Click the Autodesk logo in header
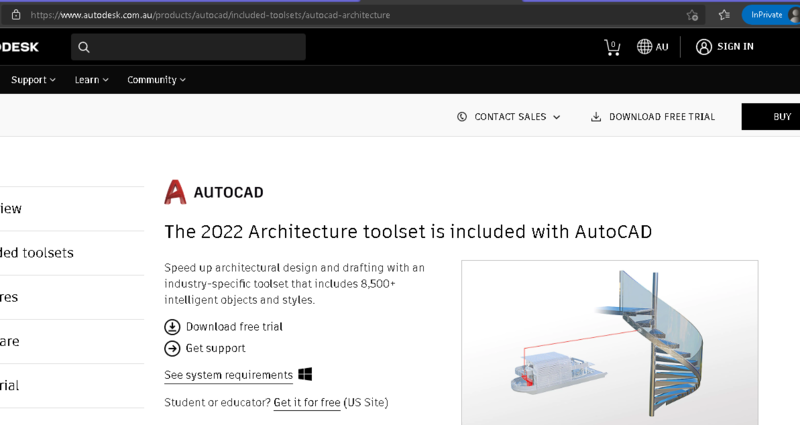The image size is (800, 425). pos(19,47)
